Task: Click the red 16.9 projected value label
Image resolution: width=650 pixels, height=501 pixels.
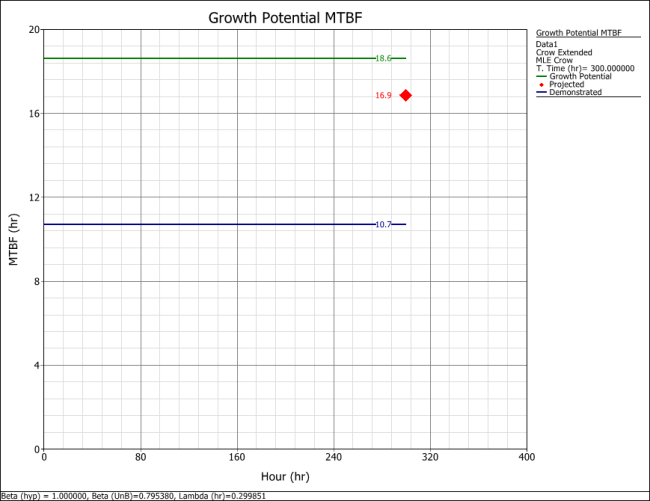Action: pyautogui.click(x=383, y=96)
